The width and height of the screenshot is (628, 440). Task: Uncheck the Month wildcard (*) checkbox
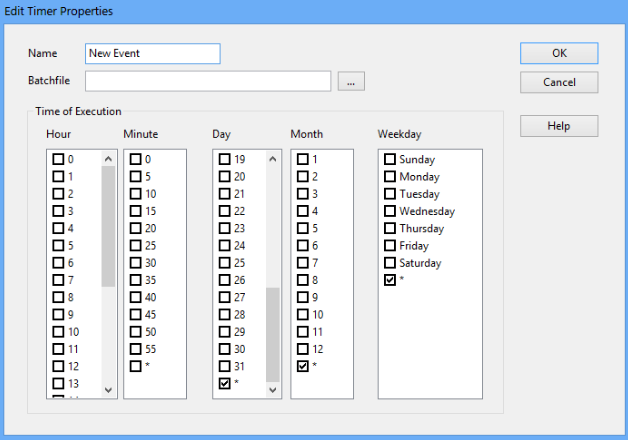(x=303, y=367)
